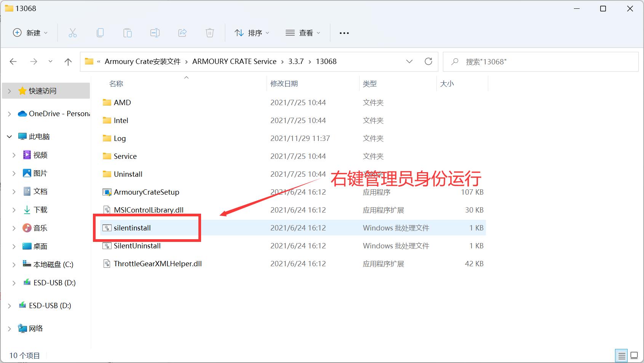Open the see-more menu (...) in toolbar
Viewport: 644px width, 363px height.
click(344, 33)
